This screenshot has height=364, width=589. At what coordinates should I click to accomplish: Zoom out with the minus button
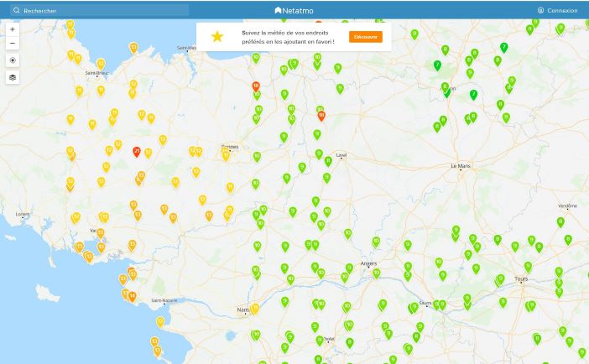coord(13,43)
